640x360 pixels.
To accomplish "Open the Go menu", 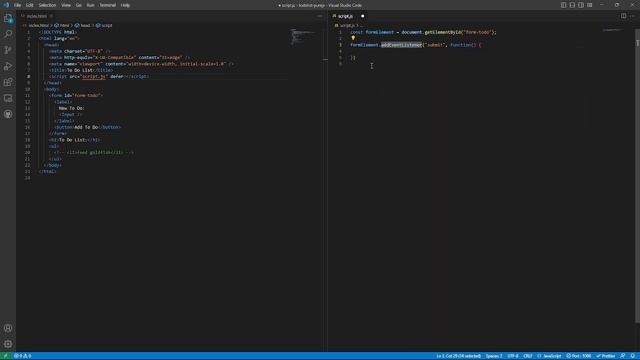I will (x=78, y=5).
